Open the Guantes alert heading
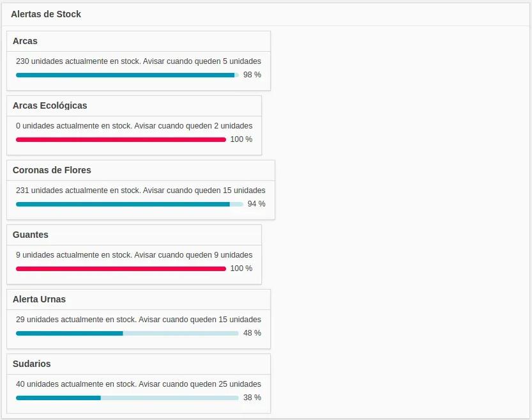The height and width of the screenshot is (420, 532). pos(31,235)
